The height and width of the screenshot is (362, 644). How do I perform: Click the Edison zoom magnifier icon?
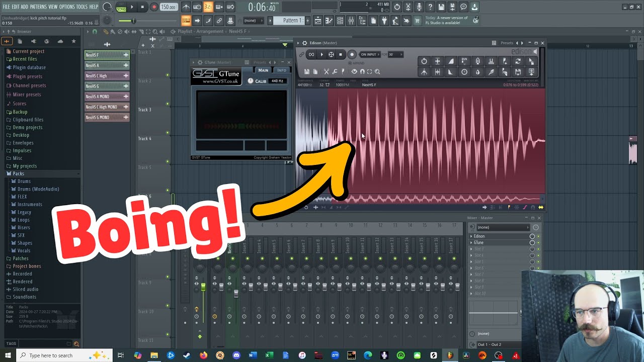tap(377, 71)
